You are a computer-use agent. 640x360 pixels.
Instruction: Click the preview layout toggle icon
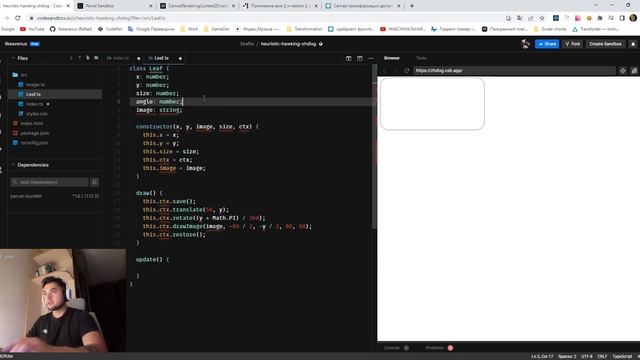(360, 58)
